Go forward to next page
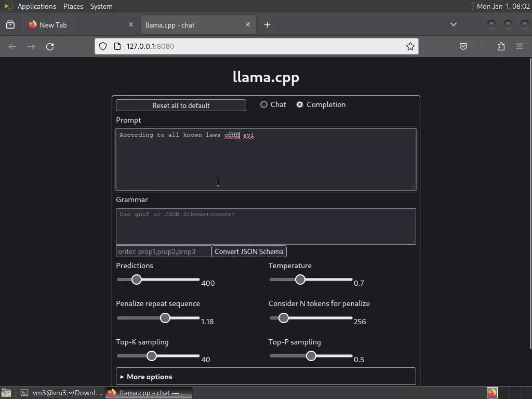The width and height of the screenshot is (532, 399). 31,46
